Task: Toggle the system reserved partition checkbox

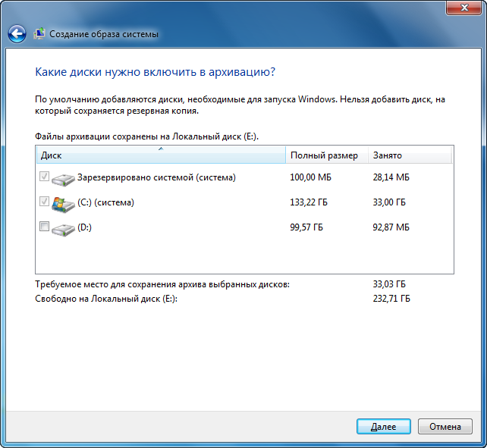Action: tap(45, 177)
